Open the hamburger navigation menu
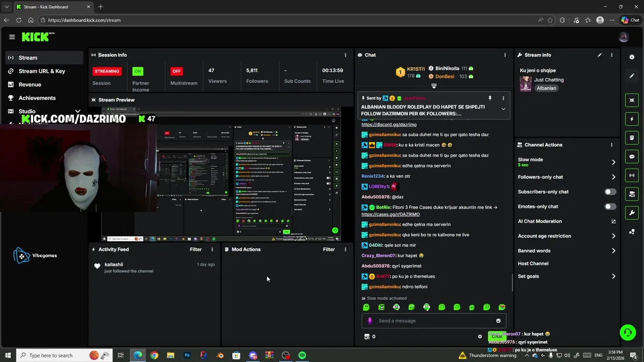 [x=12, y=37]
